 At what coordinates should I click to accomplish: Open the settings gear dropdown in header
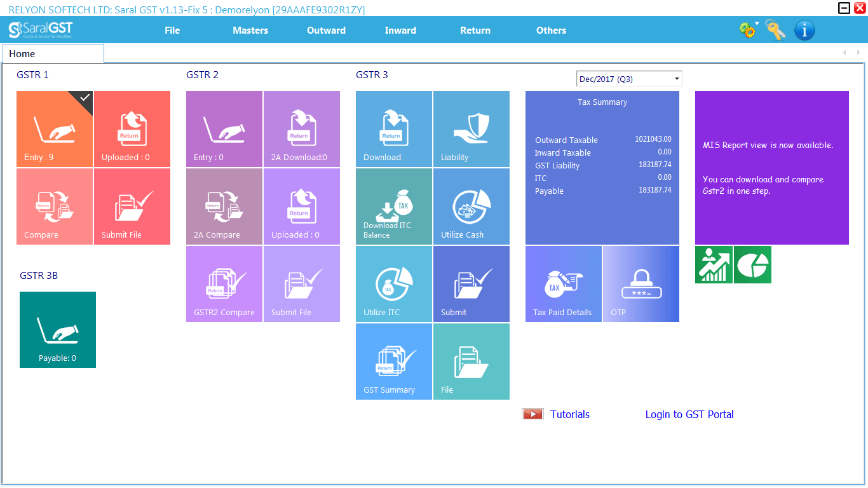tap(749, 30)
